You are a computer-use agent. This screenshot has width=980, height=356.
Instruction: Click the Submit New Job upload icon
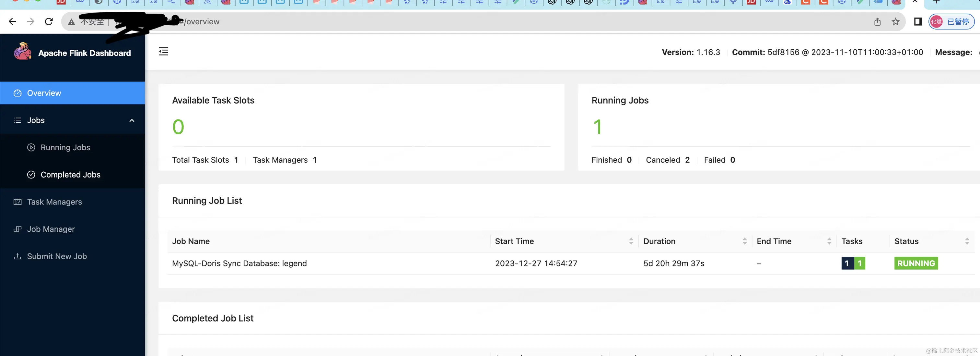[x=17, y=256]
